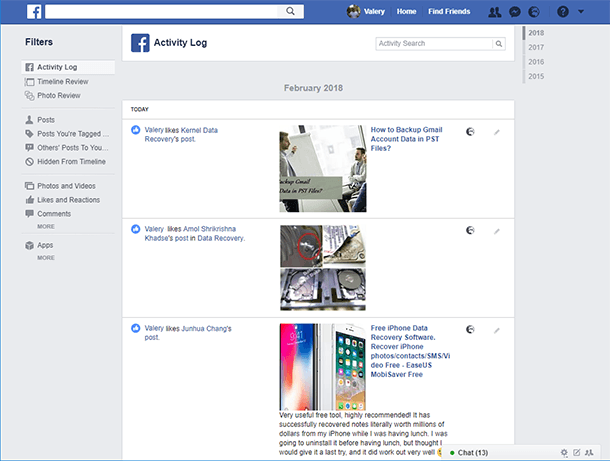Open the Amol Shrikrishna Khadse link
The width and height of the screenshot is (610, 461).
coord(190,233)
